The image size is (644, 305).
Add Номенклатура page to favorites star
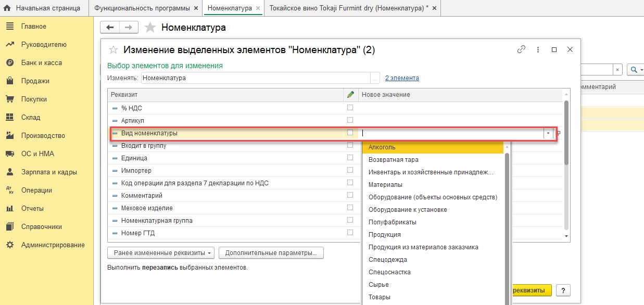(150, 28)
